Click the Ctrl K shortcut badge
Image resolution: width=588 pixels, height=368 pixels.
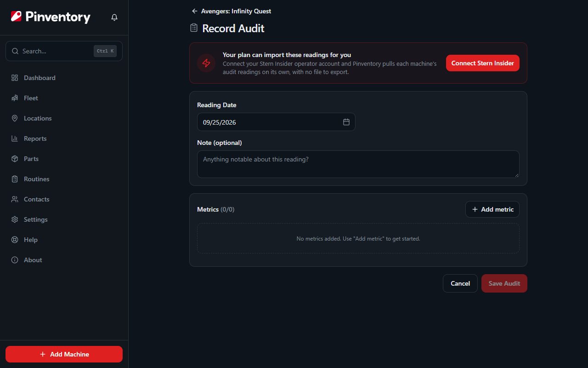pyautogui.click(x=105, y=51)
